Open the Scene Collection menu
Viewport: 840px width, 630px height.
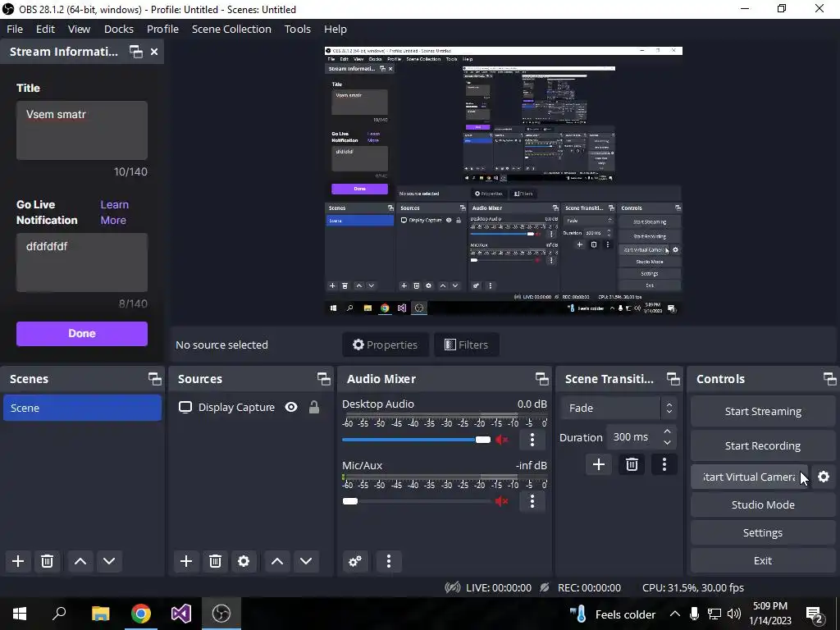tap(231, 29)
